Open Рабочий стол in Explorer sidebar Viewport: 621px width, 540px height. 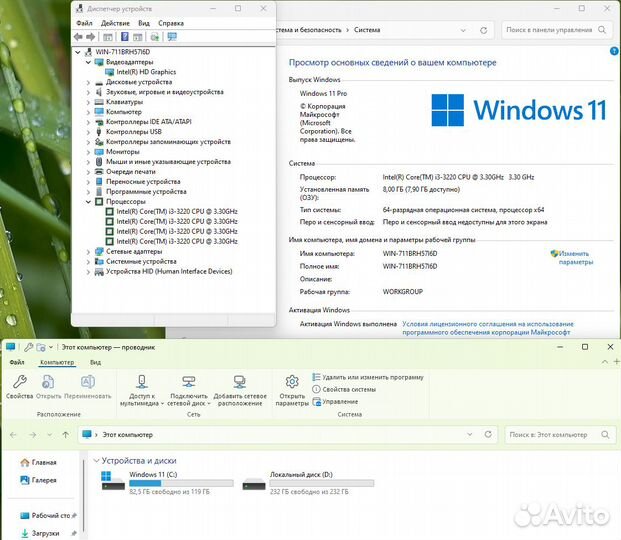48,515
